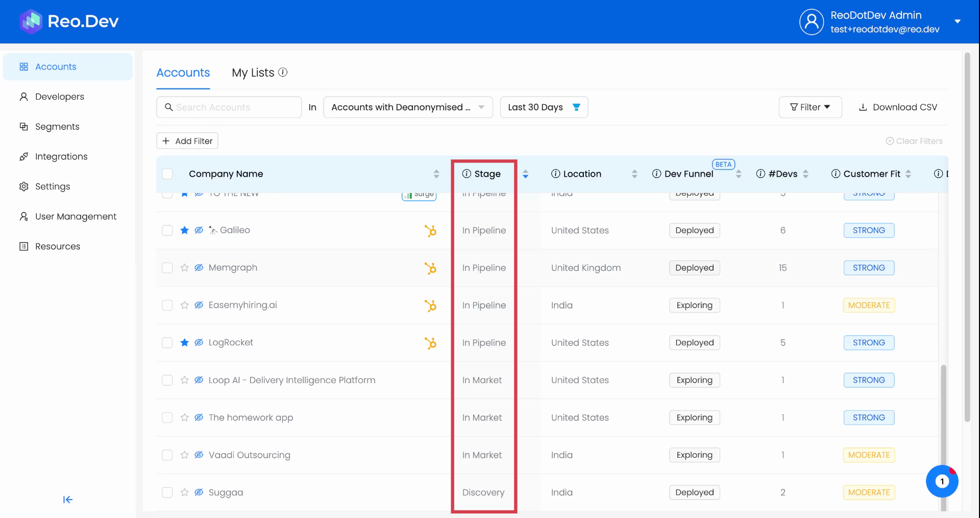Open the Filter dropdown button
Image resolution: width=980 pixels, height=518 pixels.
(810, 107)
